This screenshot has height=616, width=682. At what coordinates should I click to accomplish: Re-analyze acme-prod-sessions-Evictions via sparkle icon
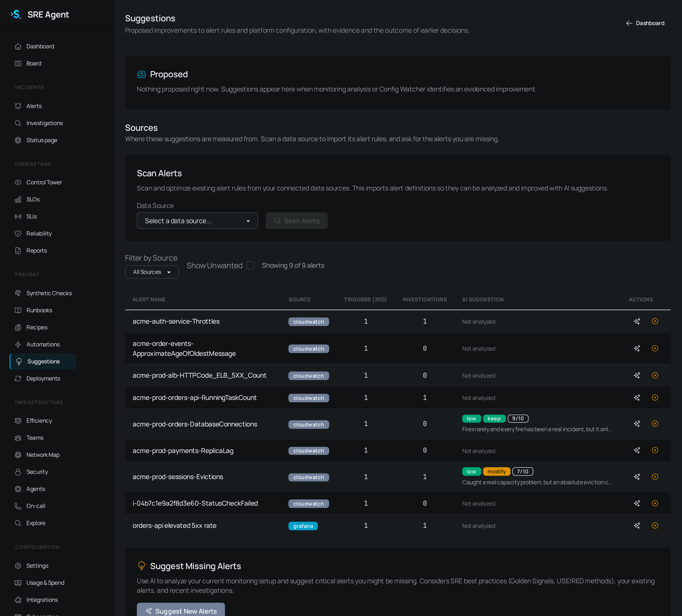coord(637,476)
